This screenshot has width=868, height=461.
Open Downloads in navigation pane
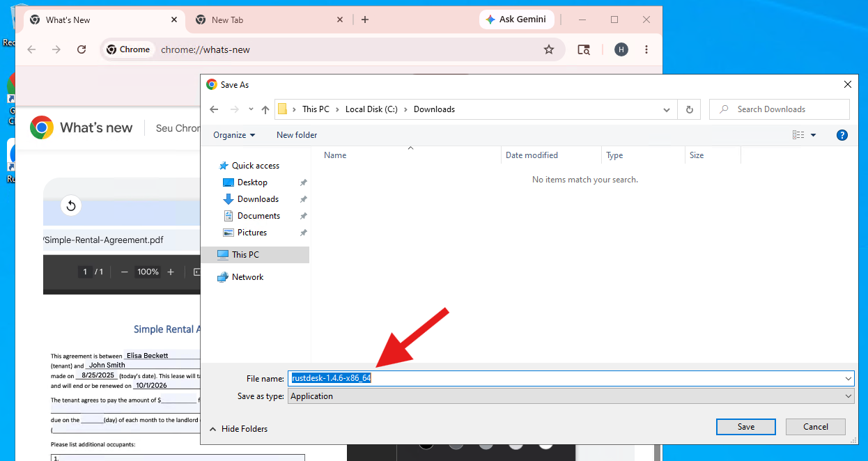[258, 199]
